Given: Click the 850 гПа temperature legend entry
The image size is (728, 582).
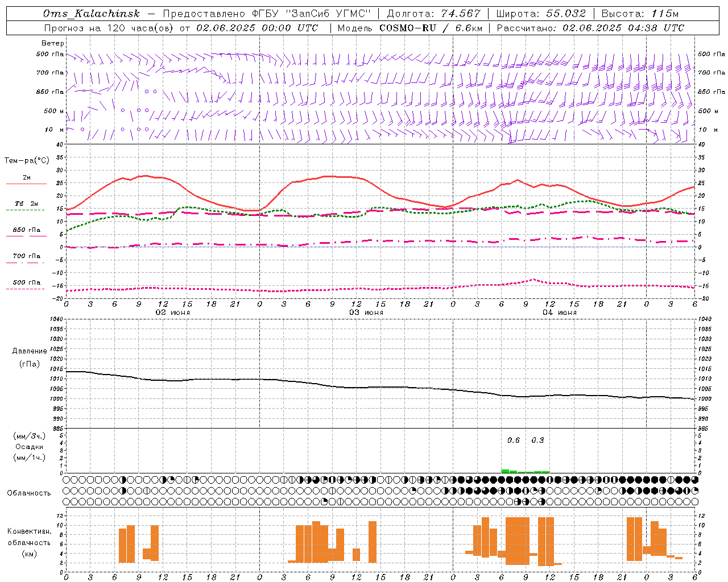Looking at the screenshot, I should click(26, 230).
